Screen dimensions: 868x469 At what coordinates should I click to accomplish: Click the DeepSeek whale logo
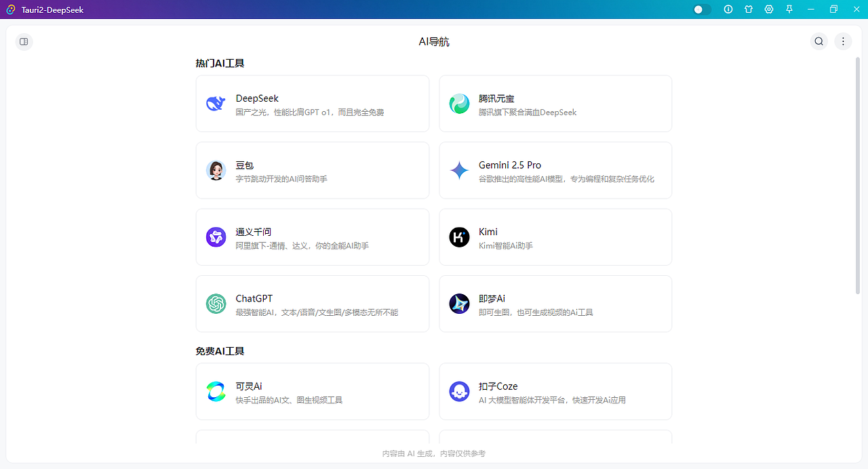216,104
